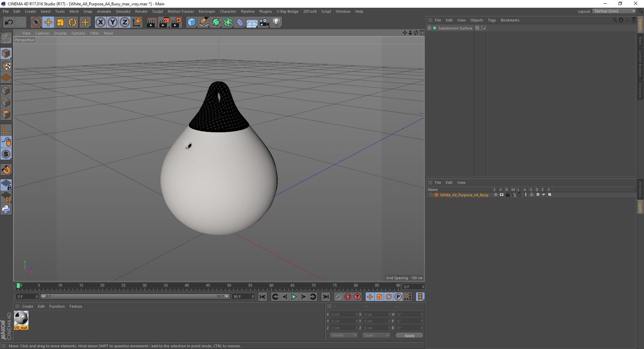Viewport: 644px width, 349px height.
Task: Open the V-Ray Bridge menu
Action: coord(287,11)
